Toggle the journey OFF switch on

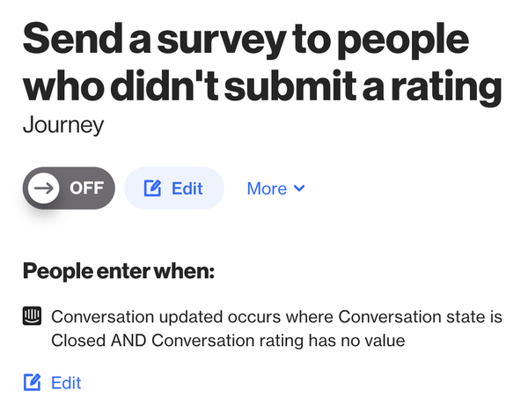click(x=69, y=188)
